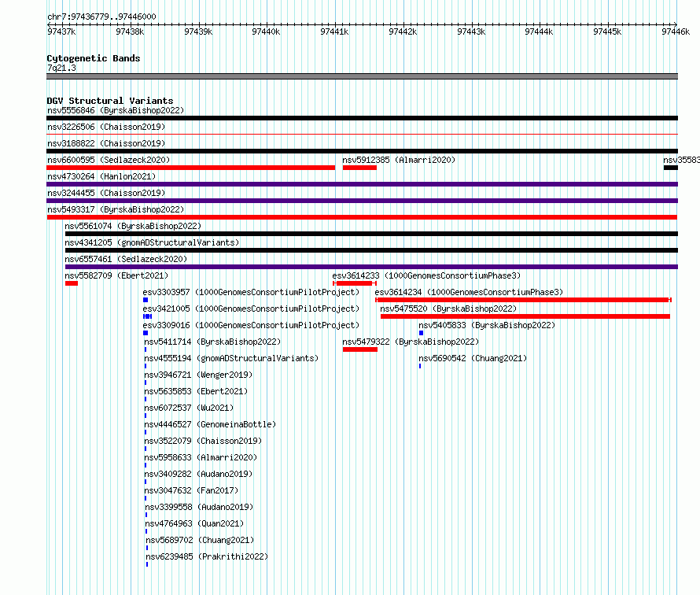700x595 pixels.
Task: Open the nsv5582709 (Ebert2021) label
Action: coord(116,275)
